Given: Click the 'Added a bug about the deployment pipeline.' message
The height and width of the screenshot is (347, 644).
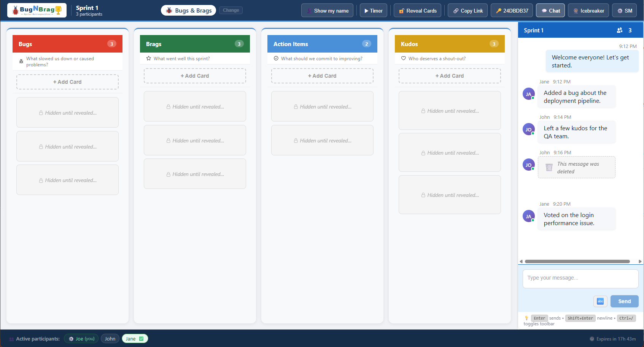Looking at the screenshot, I should click(577, 97).
